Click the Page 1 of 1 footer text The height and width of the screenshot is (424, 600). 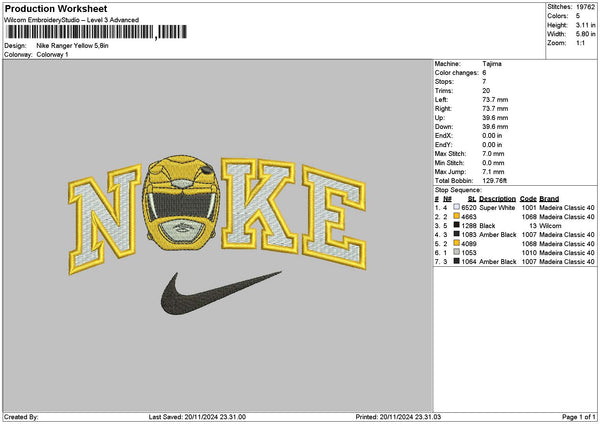point(579,417)
